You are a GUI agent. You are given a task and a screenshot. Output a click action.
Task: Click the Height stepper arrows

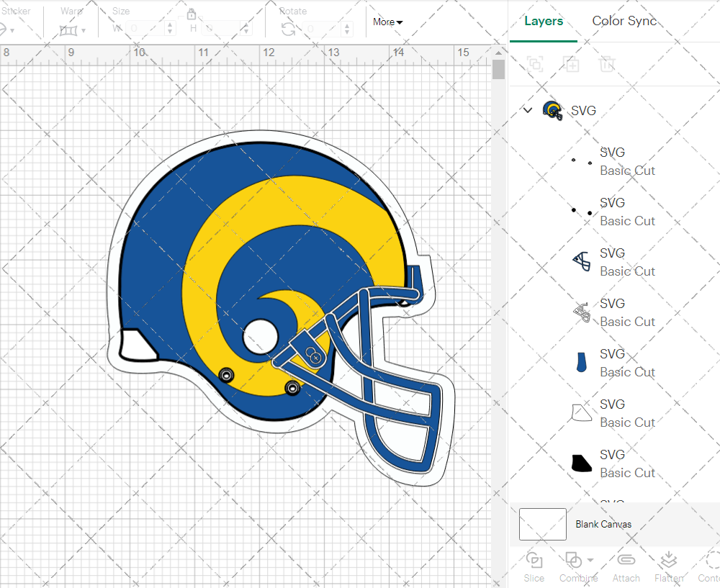246,29
